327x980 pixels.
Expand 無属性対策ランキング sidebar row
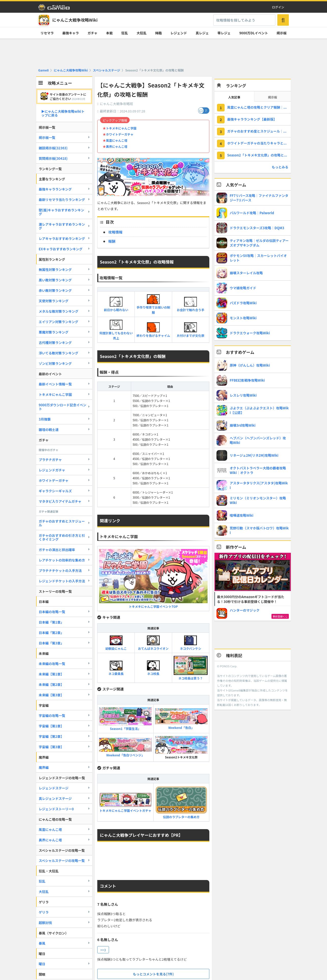click(x=64, y=270)
